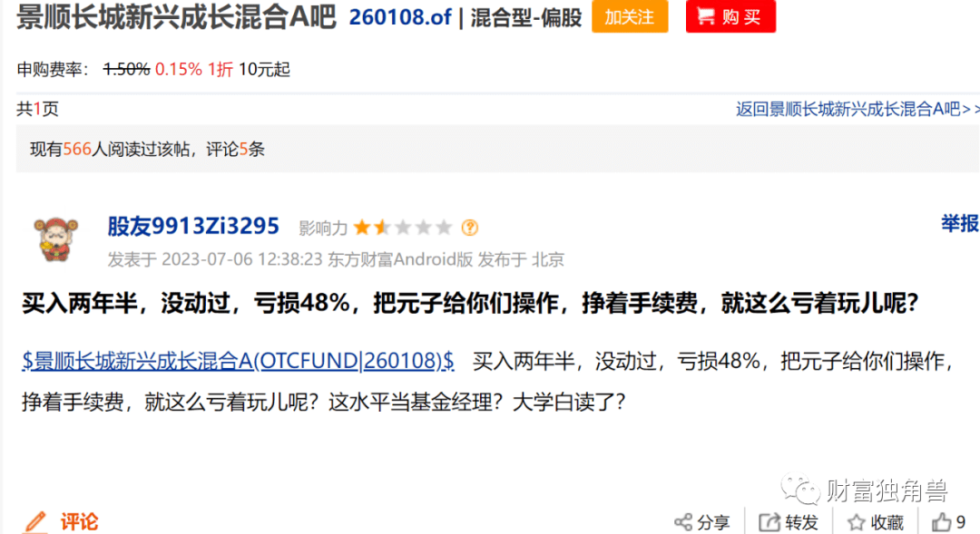Click the 举报 report link
The height and width of the screenshot is (534, 980).
click(960, 223)
